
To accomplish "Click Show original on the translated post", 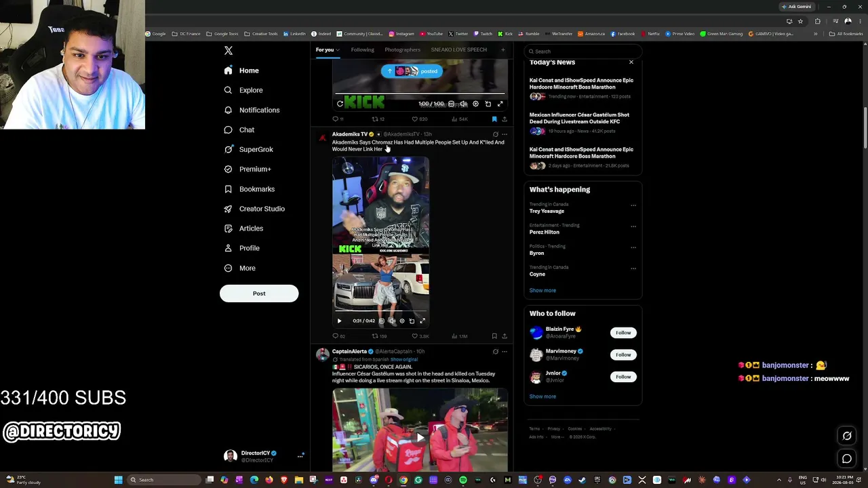I will pos(404,359).
